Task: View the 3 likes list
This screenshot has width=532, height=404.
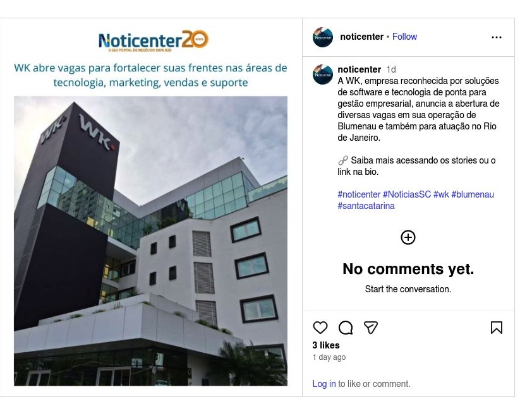Action: click(x=326, y=345)
